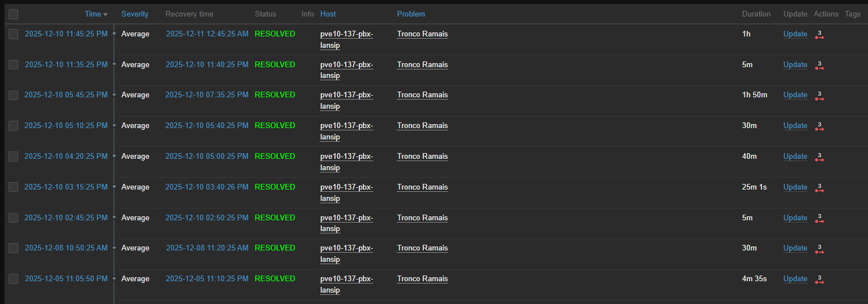Show actions for the 05:10:25 PM problem

tap(820, 126)
